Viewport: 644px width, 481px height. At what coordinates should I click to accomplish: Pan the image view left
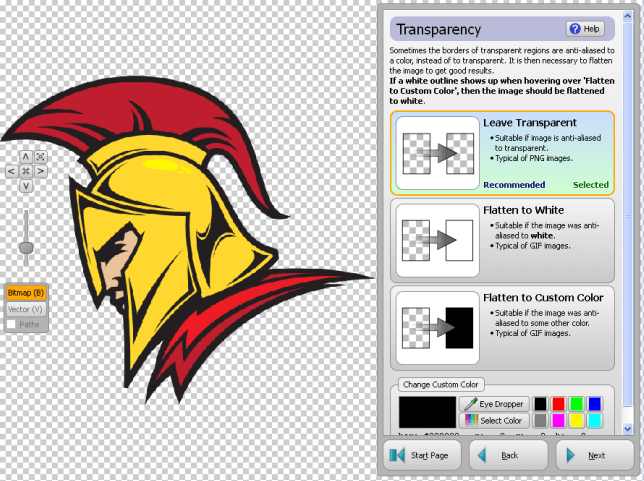coord(11,172)
